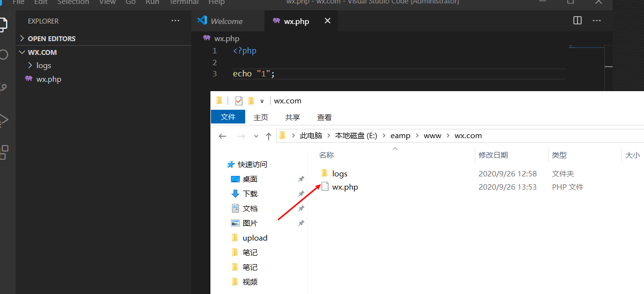Open the Run and Debug icon

click(2, 120)
